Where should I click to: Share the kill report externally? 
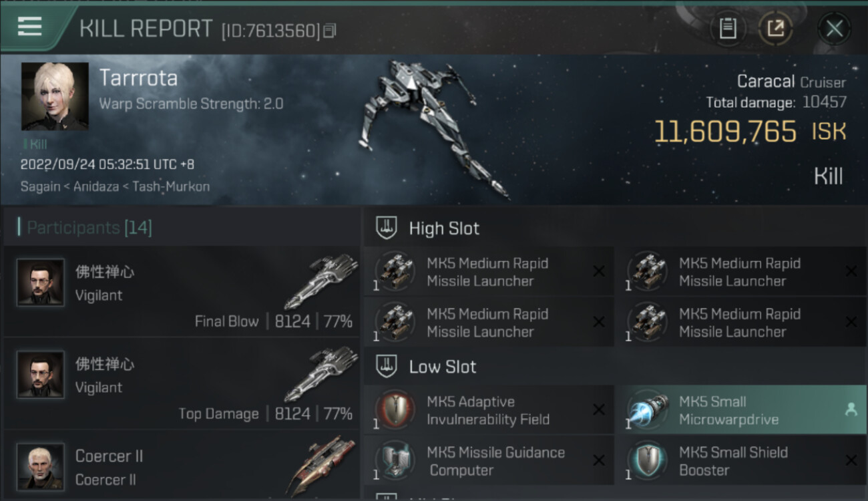775,29
